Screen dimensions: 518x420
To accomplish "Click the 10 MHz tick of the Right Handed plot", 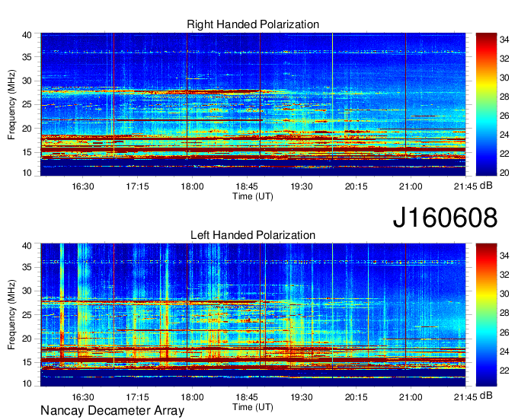I will [x=27, y=173].
